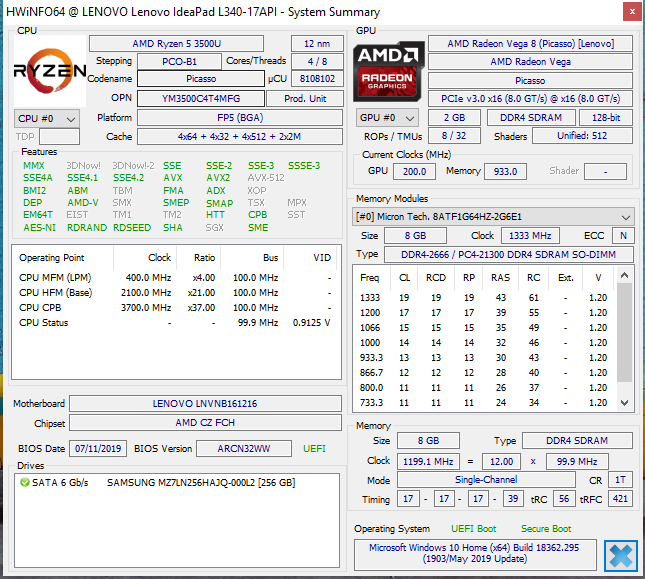The width and height of the screenshot is (645, 579).
Task: Click the Ryzen CPU logo
Action: 50,71
